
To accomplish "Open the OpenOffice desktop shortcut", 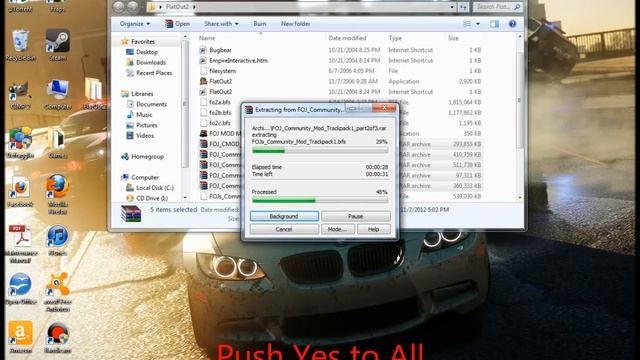I will tap(20, 289).
